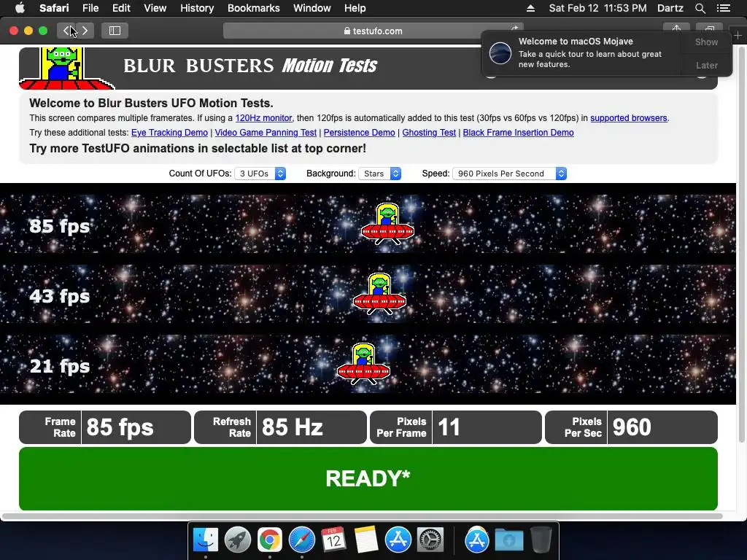Viewport: 747px width, 560px height.
Task: Open Trash in the Dock
Action: [x=541, y=540]
